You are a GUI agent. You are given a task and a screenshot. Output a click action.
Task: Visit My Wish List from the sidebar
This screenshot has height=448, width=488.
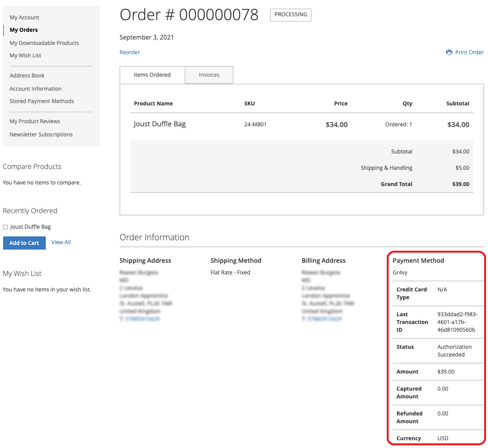point(25,55)
